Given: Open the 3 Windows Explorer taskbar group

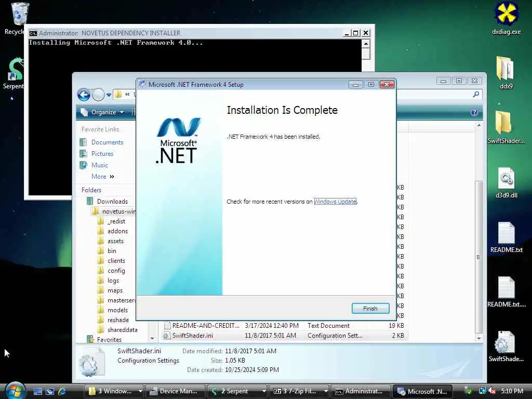Looking at the screenshot, I should click(114, 391).
